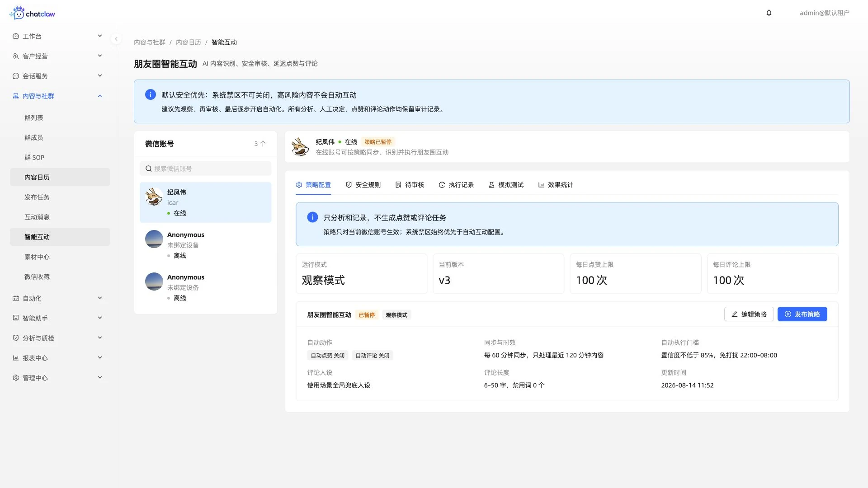
Task: Click info icon in observe-mode notice
Action: click(x=312, y=217)
